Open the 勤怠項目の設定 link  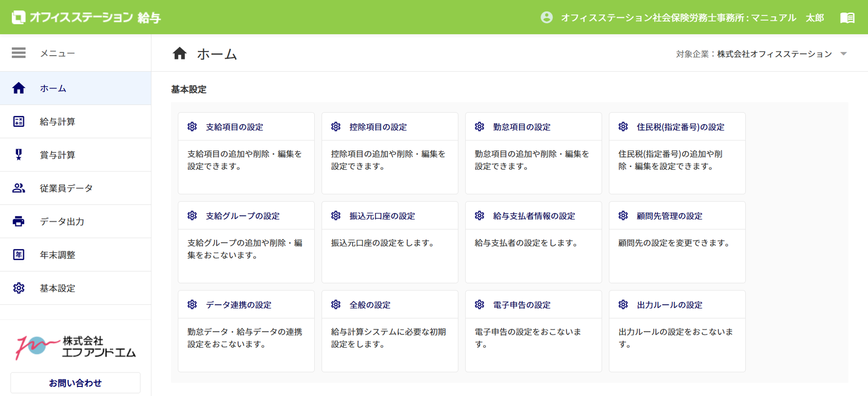point(522,127)
